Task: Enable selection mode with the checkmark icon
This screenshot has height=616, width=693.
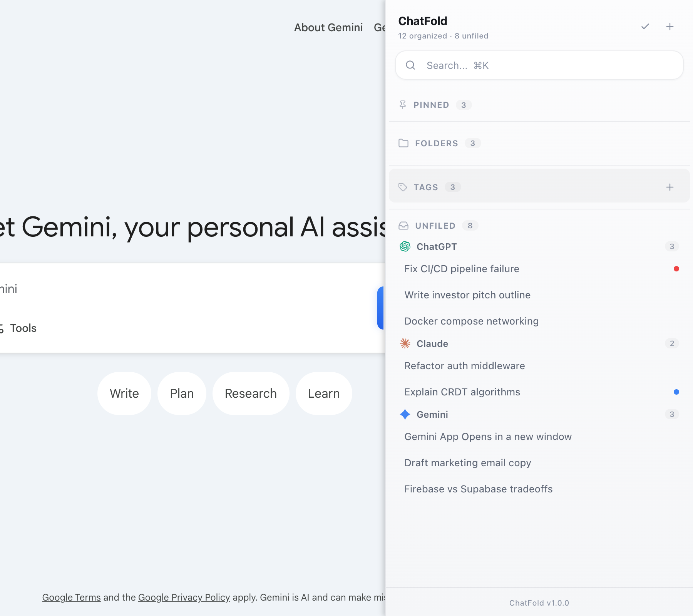Action: (645, 26)
